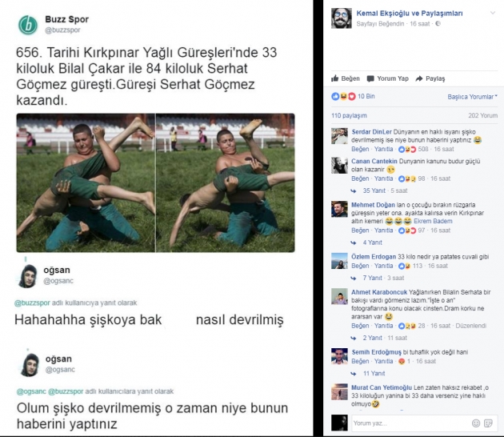Expand 11 Yanıt replies under Semih Erdoğmuş
504x437 pixels.
coord(374,373)
